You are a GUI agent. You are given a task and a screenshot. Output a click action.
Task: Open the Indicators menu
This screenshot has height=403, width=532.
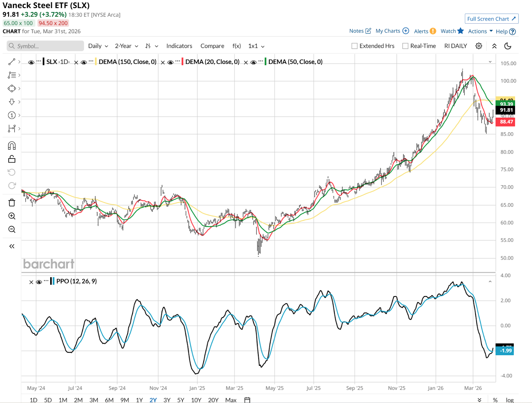coord(179,46)
